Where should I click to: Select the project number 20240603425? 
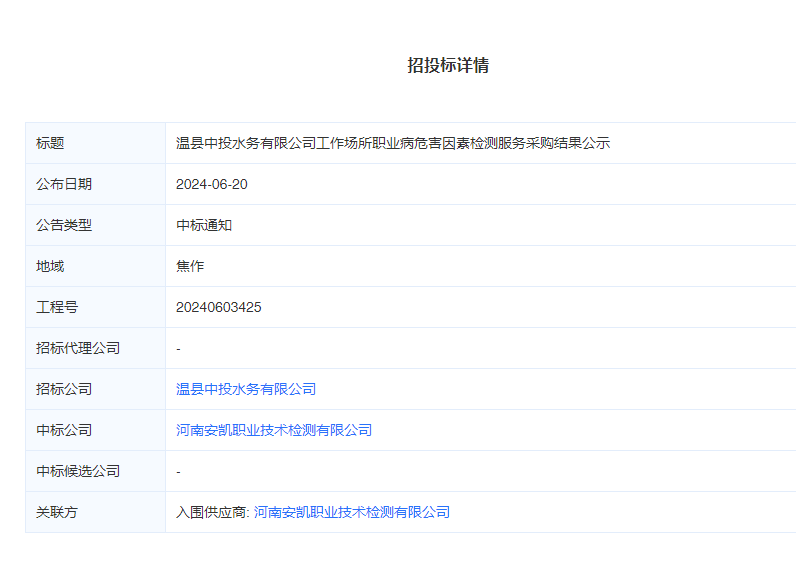coord(219,307)
